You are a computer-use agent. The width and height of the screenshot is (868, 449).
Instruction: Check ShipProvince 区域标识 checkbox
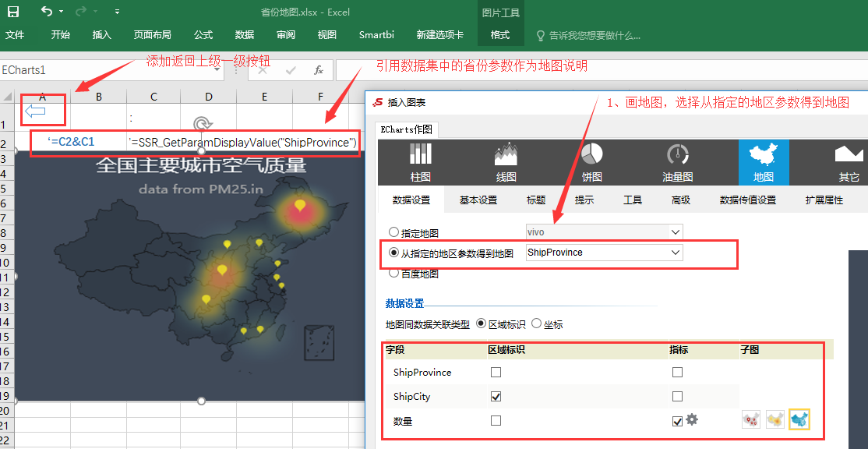tap(496, 373)
